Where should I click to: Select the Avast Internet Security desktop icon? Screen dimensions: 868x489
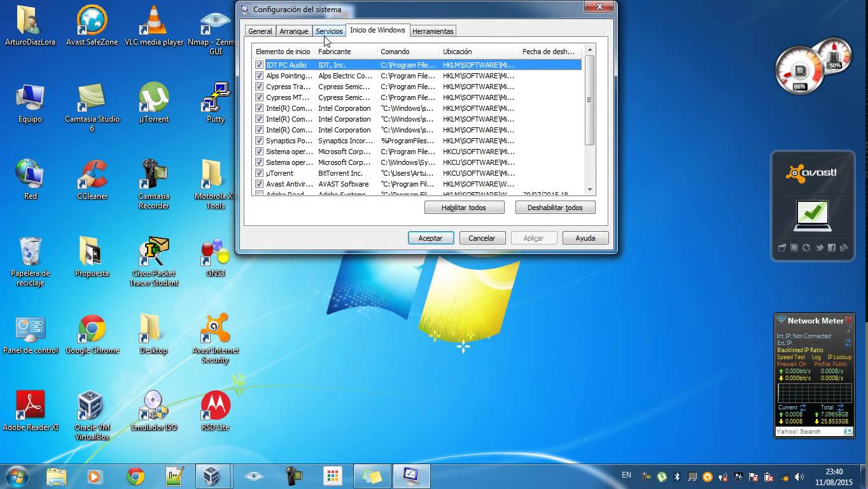[216, 338]
